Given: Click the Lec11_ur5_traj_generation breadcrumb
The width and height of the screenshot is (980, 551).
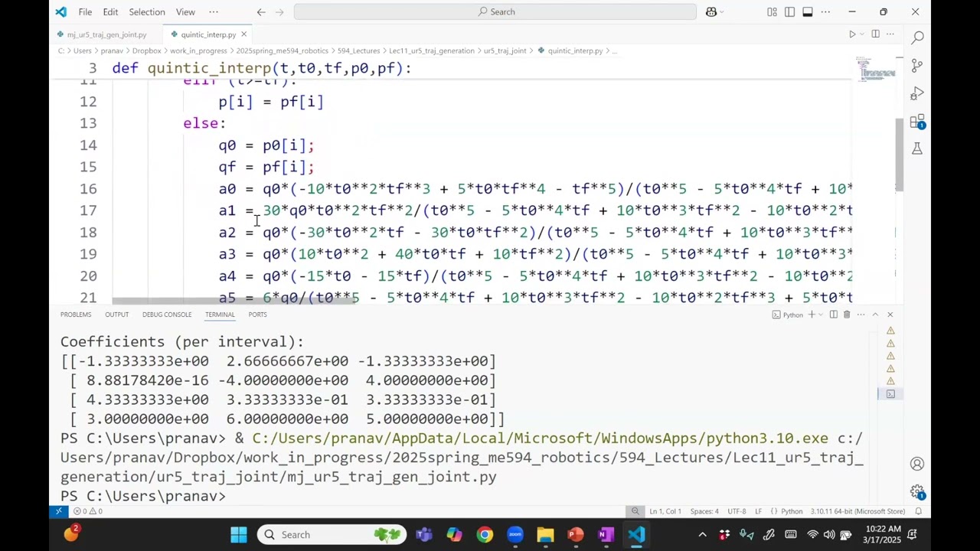Looking at the screenshot, I should pos(431,51).
